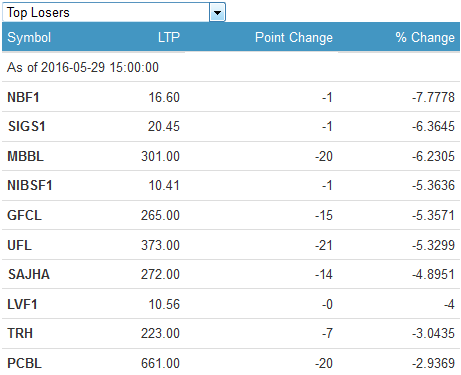Sort by Point Change column header

[294, 37]
